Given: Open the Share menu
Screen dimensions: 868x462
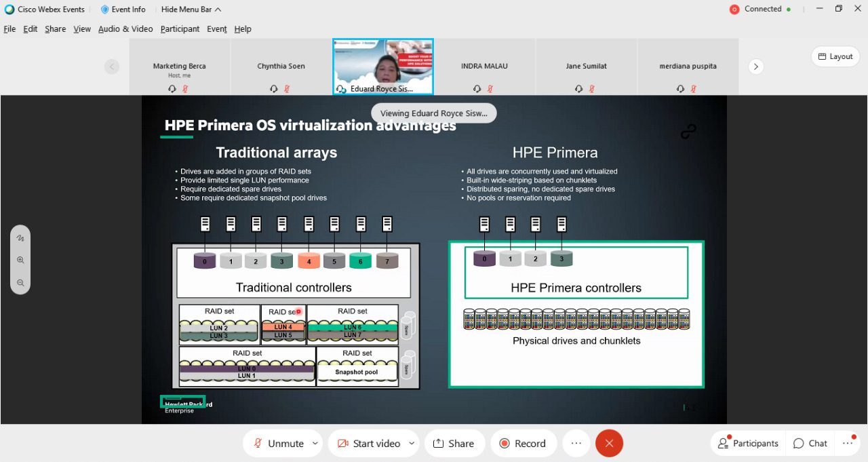Looking at the screenshot, I should coord(56,29).
